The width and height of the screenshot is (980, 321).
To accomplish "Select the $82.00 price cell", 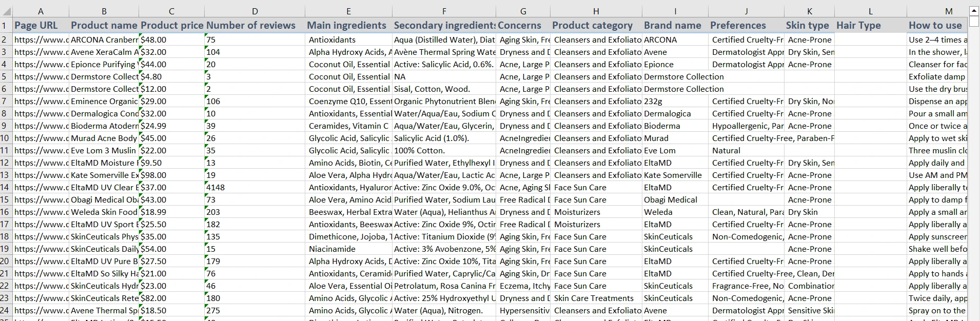I will point(171,298).
